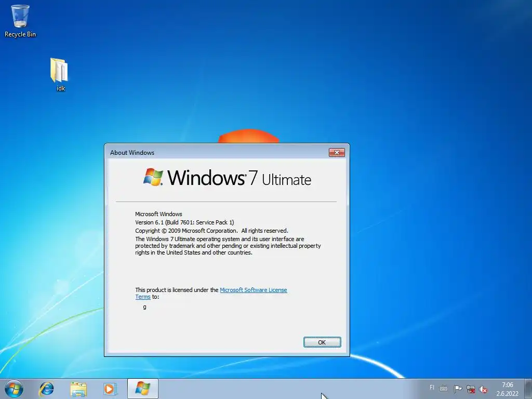Click OK in About Windows dialog
The height and width of the screenshot is (399, 532).
coord(322,342)
